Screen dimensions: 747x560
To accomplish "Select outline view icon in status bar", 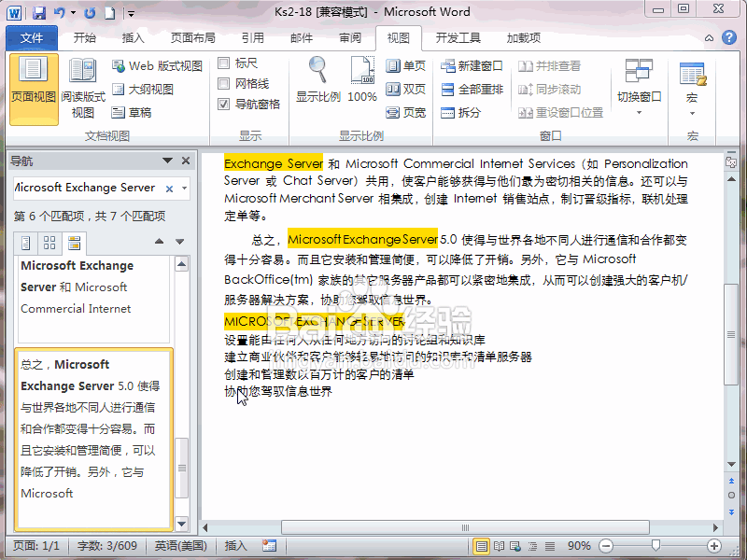I will [532, 546].
